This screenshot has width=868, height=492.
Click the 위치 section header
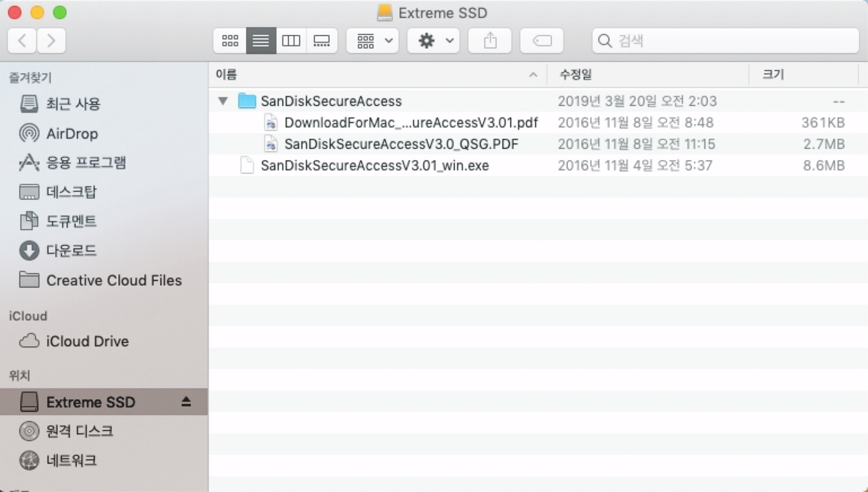[x=19, y=375]
